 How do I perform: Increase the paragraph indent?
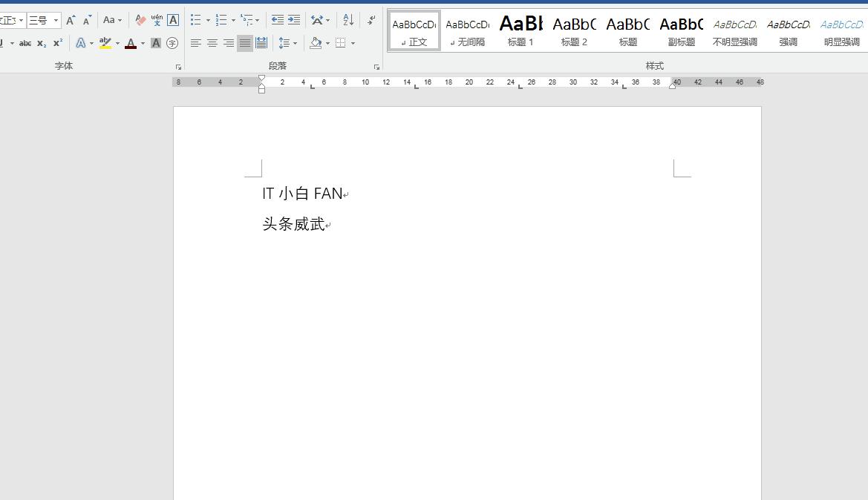(x=295, y=20)
